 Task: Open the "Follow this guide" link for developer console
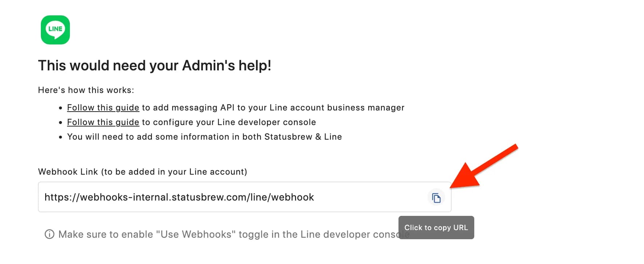[103, 122]
